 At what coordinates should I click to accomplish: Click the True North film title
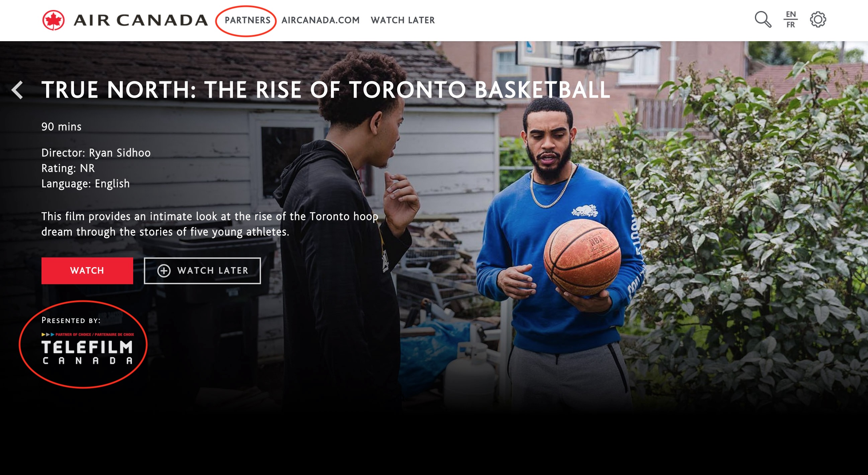(x=326, y=90)
